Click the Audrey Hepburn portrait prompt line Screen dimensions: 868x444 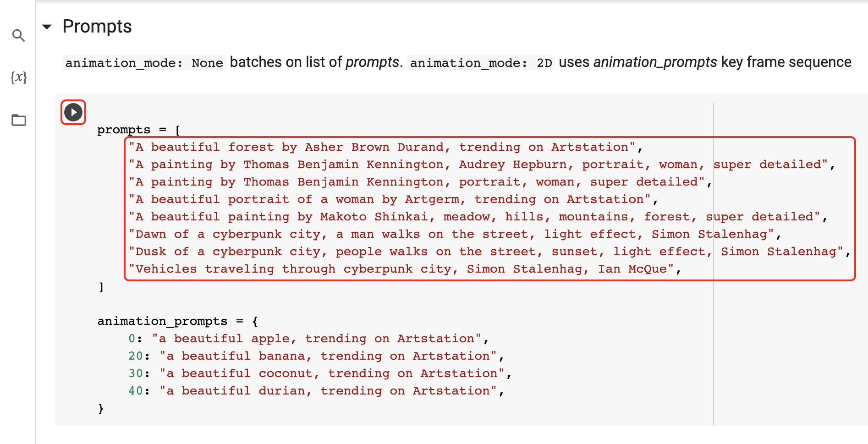482,164
